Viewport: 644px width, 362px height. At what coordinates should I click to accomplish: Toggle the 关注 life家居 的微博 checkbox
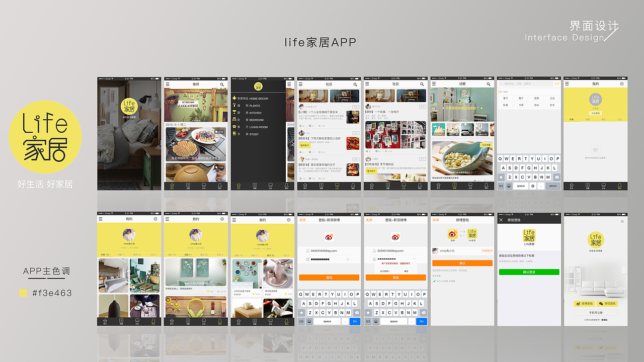click(434, 281)
